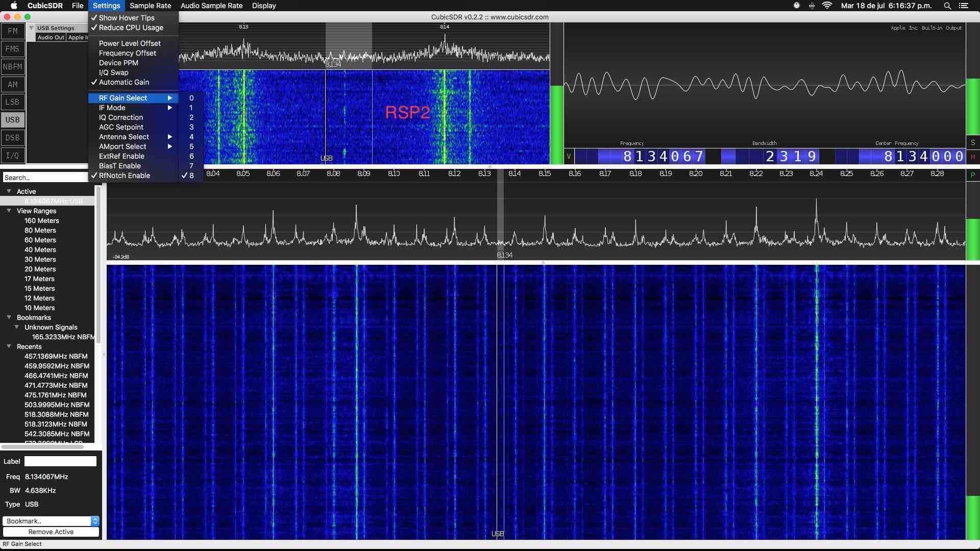Adjust the waterfall speed meter on right
Viewport: 980px width, 551px height.
click(973, 402)
